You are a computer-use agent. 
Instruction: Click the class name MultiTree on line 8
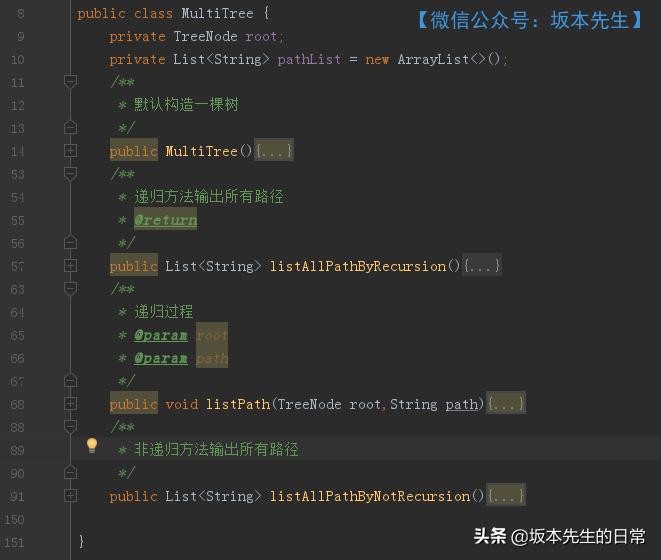point(218,13)
